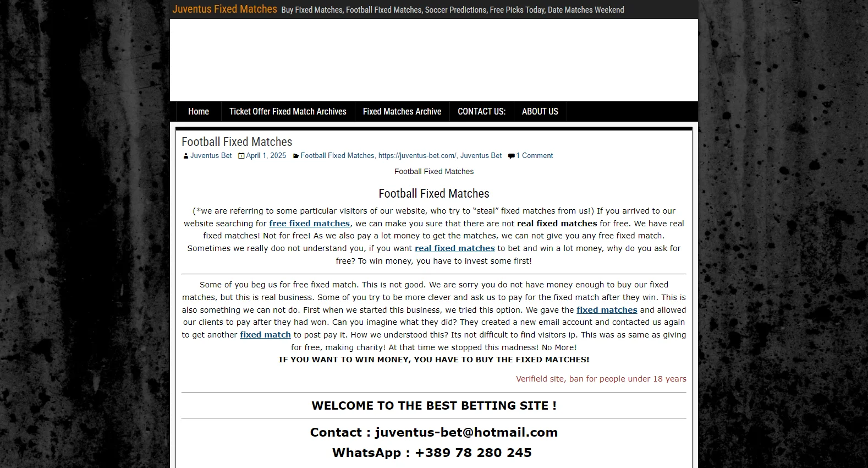This screenshot has width=868, height=468.
Task: Open the Football Fixed Matches post title
Action: click(237, 142)
